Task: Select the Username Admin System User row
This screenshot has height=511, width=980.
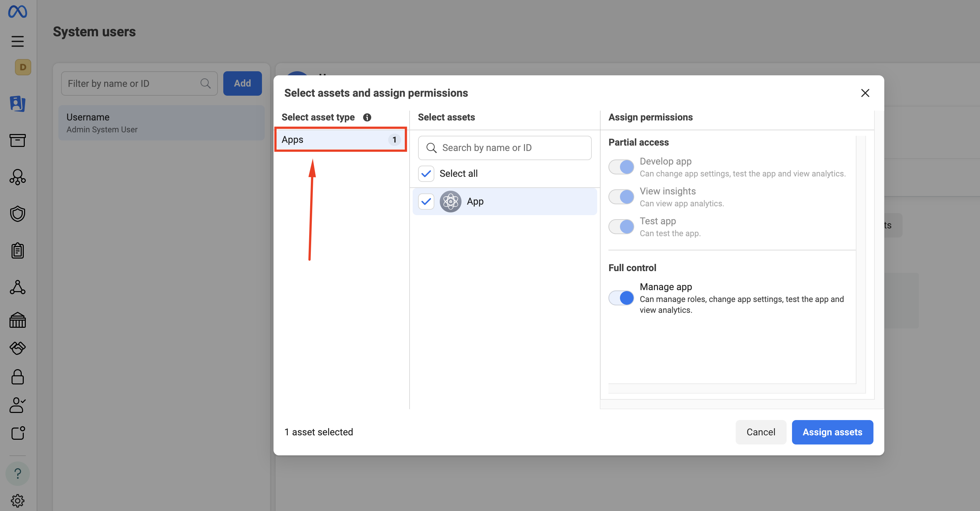Action: pyautogui.click(x=161, y=123)
